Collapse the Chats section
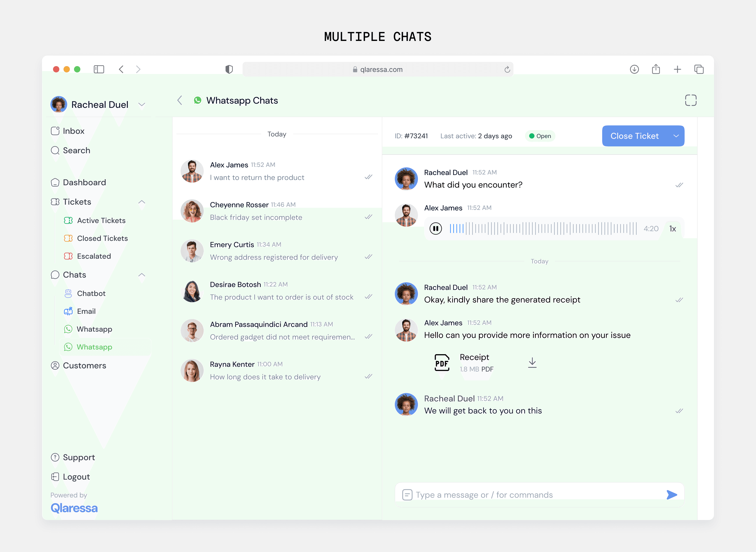This screenshot has height=552, width=756. tap(142, 275)
